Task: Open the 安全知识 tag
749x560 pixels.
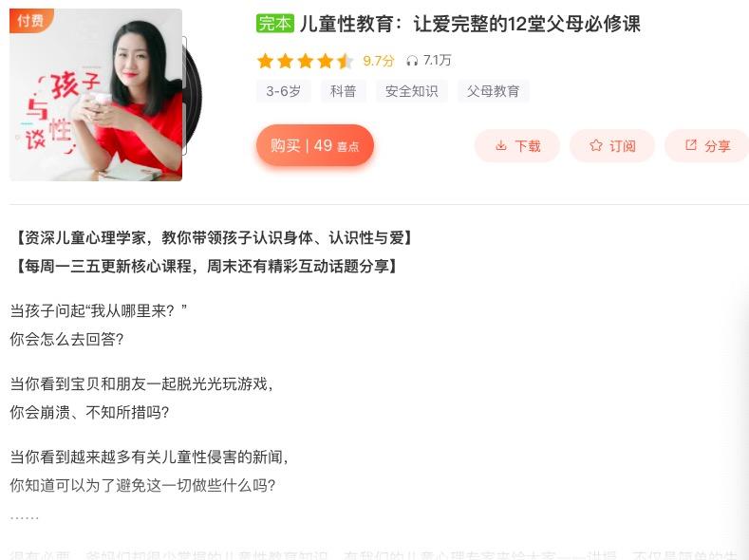Action: click(411, 91)
